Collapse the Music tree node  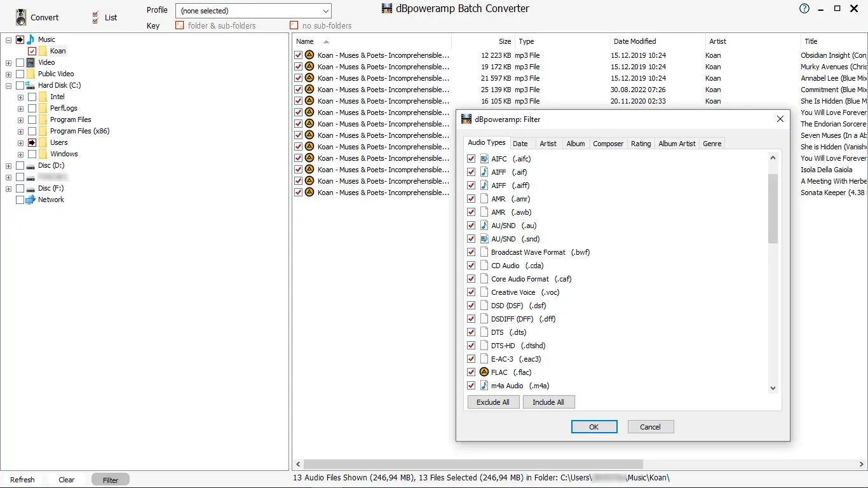(x=8, y=39)
